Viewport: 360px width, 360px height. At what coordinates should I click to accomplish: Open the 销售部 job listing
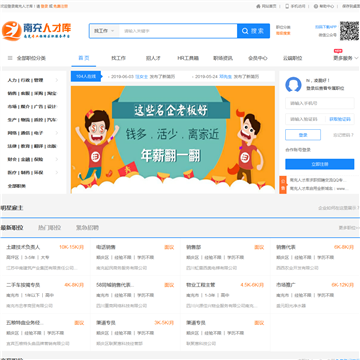pos(193,247)
